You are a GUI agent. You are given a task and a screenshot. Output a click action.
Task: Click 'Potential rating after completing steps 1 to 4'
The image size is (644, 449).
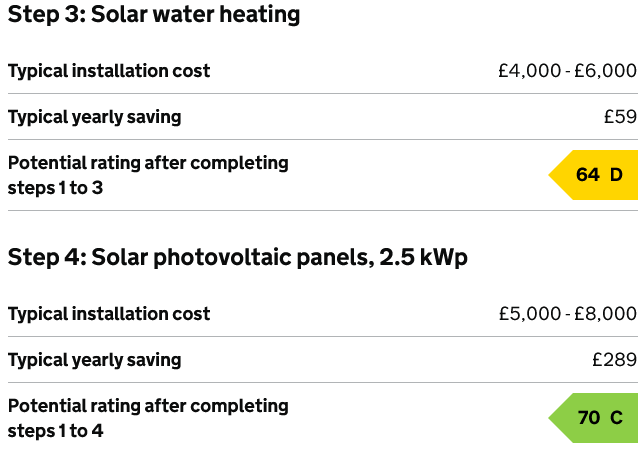click(148, 418)
